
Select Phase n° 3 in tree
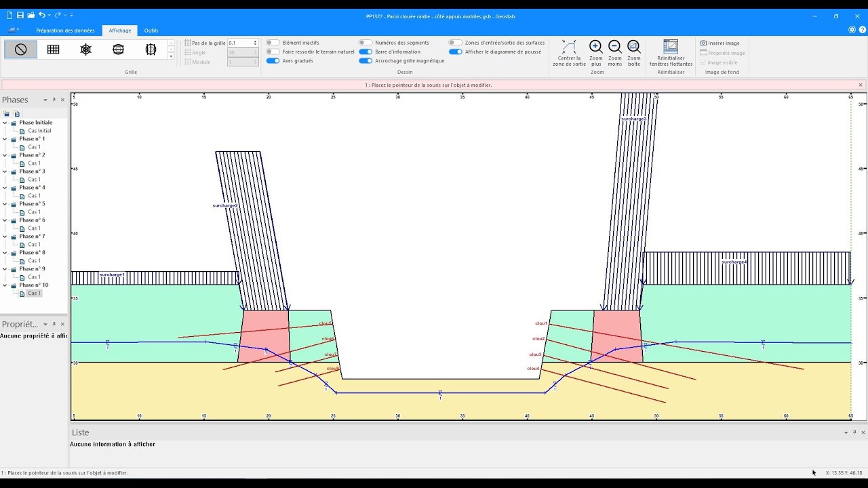tap(32, 171)
